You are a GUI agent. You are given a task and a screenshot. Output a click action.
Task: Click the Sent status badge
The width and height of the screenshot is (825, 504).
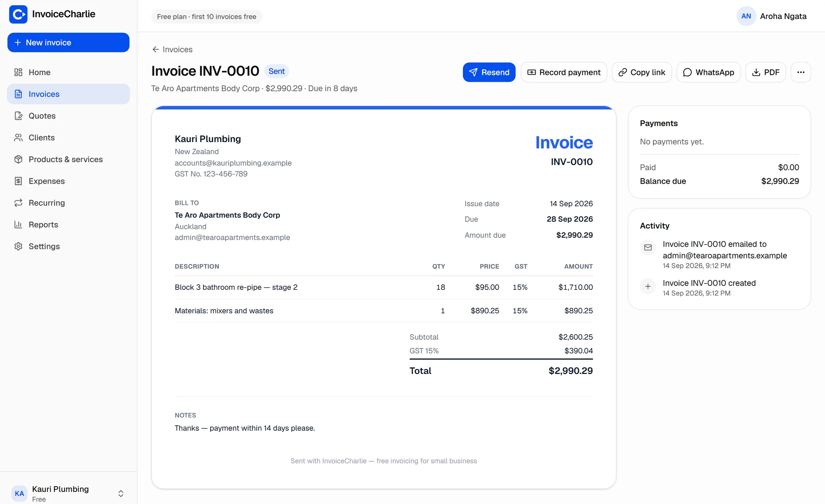(277, 71)
